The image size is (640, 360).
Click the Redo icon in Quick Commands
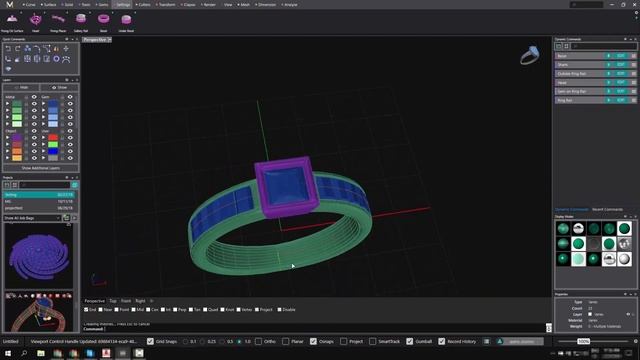[x=18, y=49]
